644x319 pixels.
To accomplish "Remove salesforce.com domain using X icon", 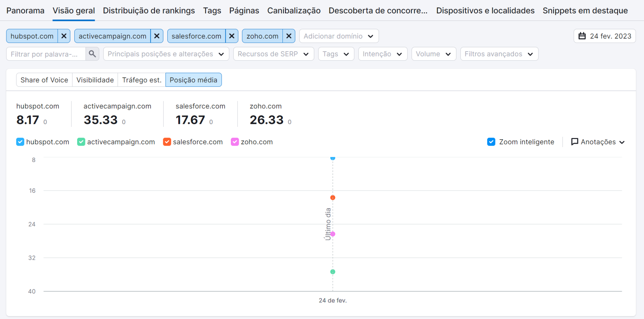I will point(232,36).
